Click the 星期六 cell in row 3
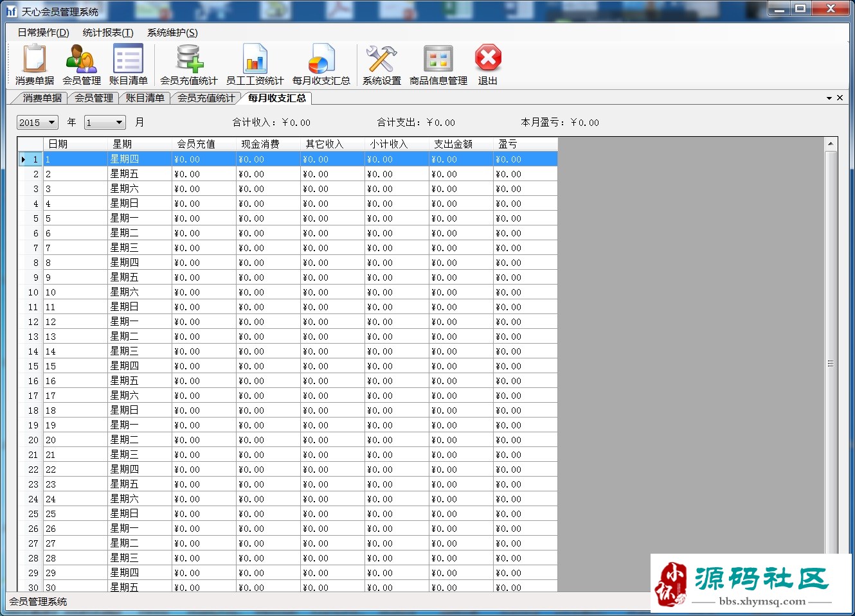This screenshot has width=855, height=616. [139, 189]
